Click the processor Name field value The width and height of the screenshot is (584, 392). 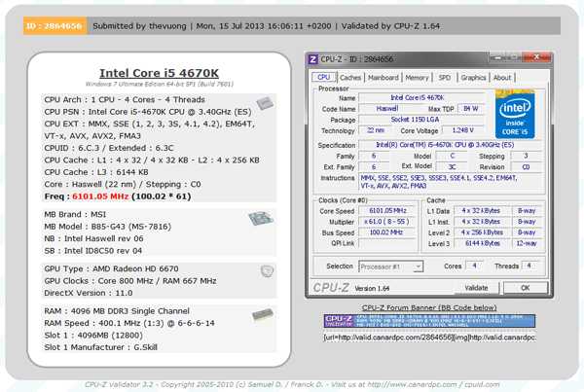click(x=421, y=98)
